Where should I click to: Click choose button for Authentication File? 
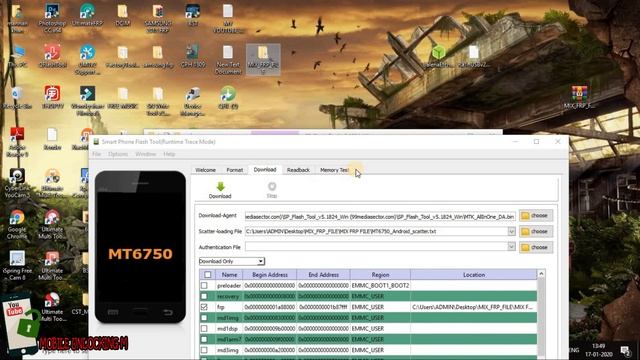[x=536, y=247]
